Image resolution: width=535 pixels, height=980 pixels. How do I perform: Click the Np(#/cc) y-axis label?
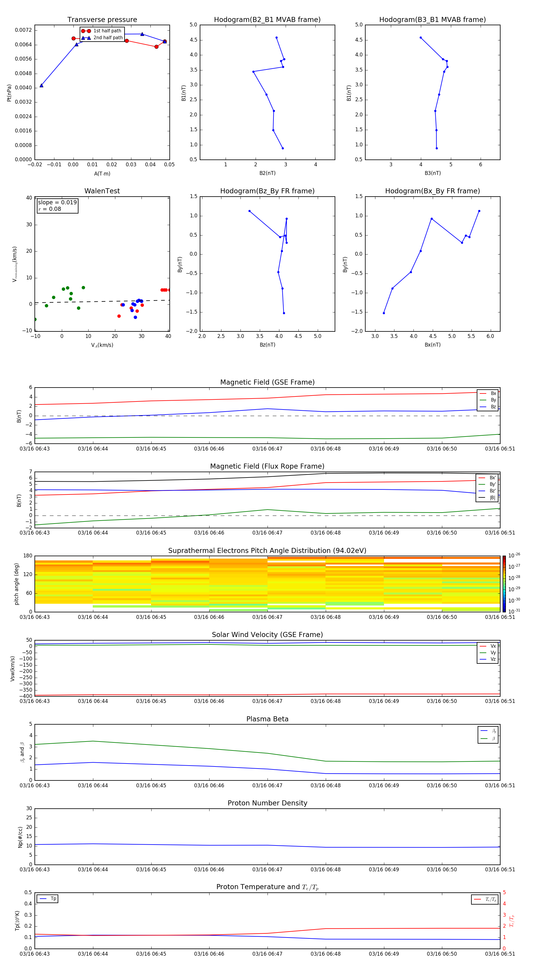(20, 837)
